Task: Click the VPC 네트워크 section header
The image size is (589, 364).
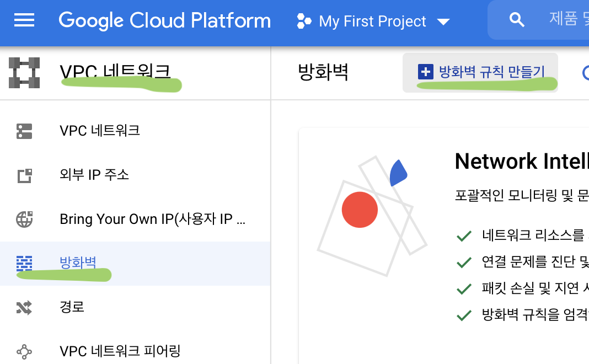Action: click(115, 71)
